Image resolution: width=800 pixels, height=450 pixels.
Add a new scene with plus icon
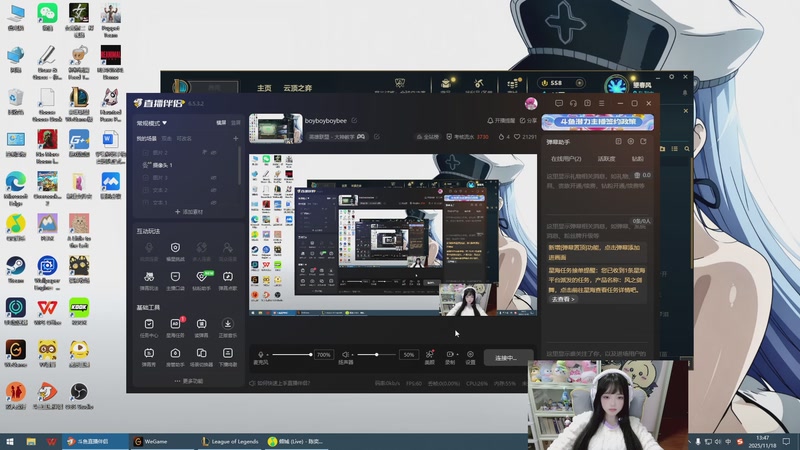pos(235,138)
